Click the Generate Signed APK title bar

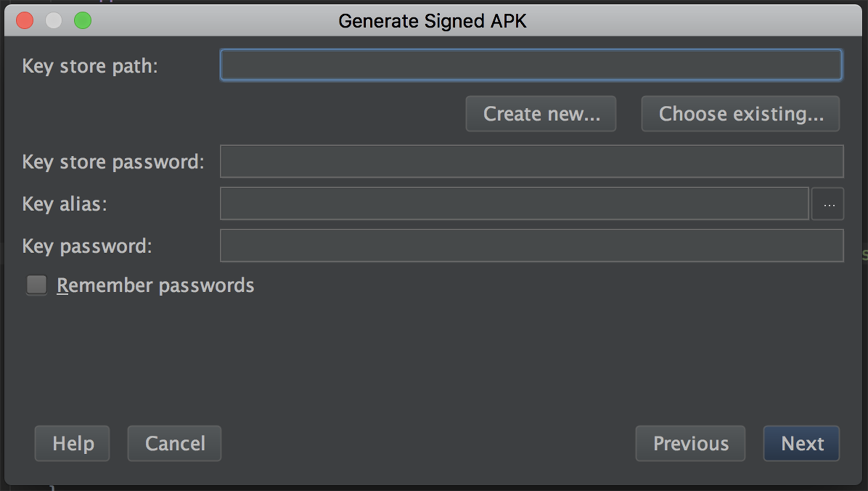[x=432, y=21]
